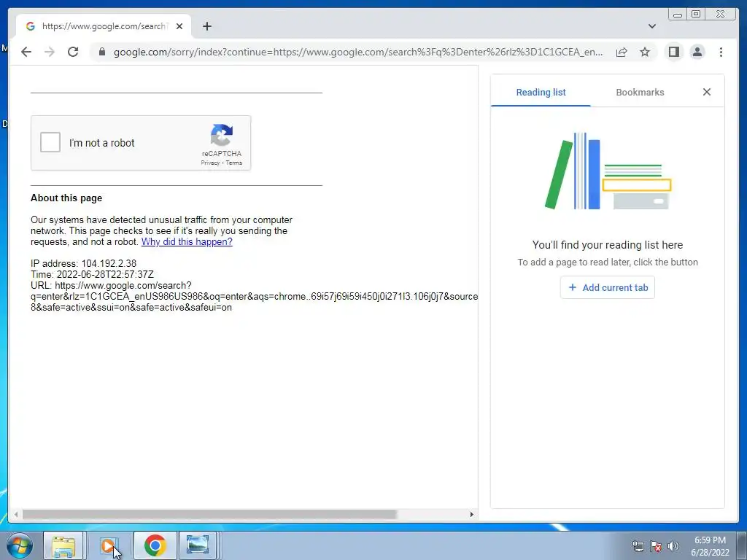Viewport: 747px width, 560px height.
Task: Open reCAPTCHA Privacy link
Action: tap(210, 163)
